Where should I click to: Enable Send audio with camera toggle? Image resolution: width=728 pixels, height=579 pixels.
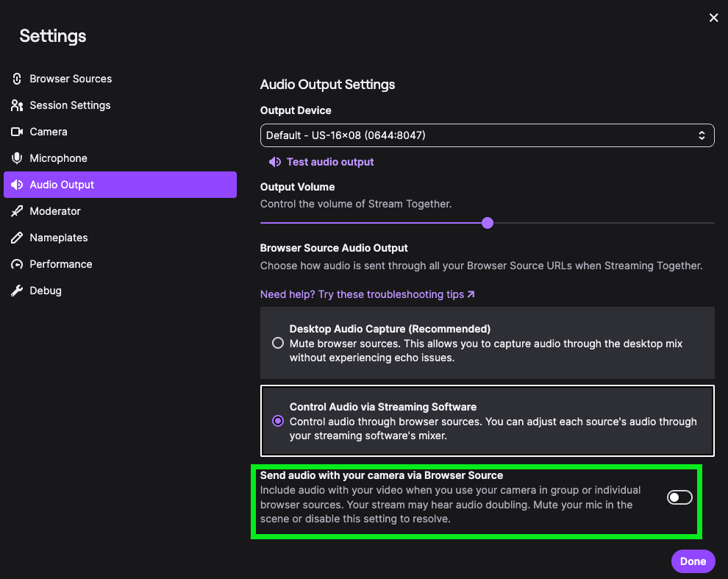coord(679,498)
